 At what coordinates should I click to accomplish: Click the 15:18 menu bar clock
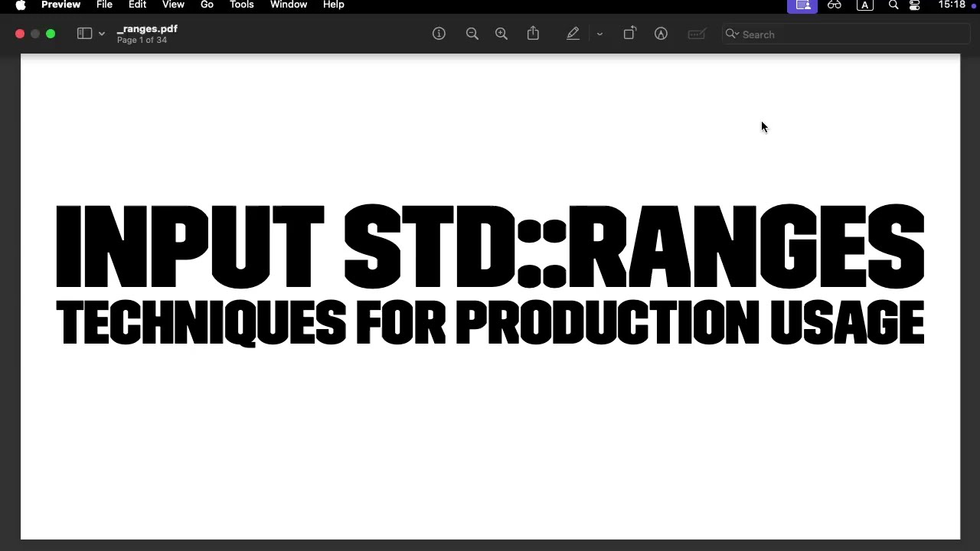click(x=952, y=5)
